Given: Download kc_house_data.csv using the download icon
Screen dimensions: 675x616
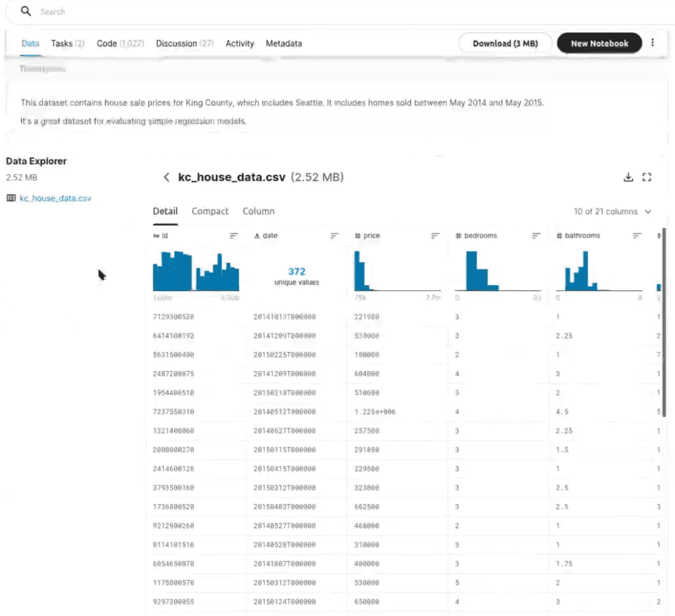Looking at the screenshot, I should point(628,177).
